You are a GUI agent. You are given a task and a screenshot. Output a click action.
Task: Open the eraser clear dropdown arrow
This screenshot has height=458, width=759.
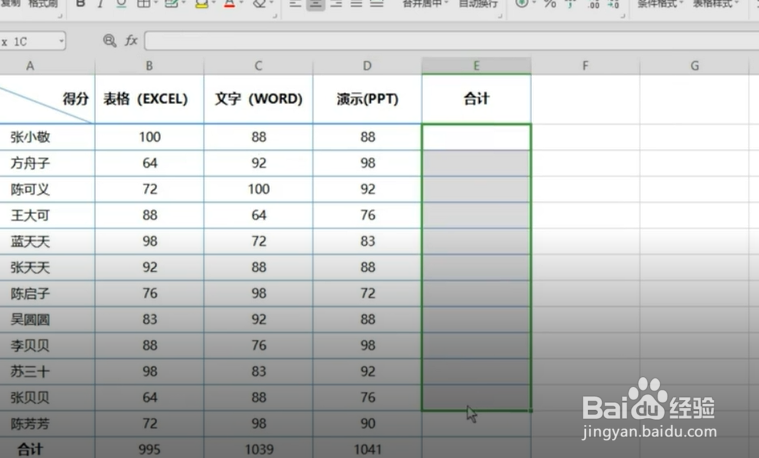point(272,4)
